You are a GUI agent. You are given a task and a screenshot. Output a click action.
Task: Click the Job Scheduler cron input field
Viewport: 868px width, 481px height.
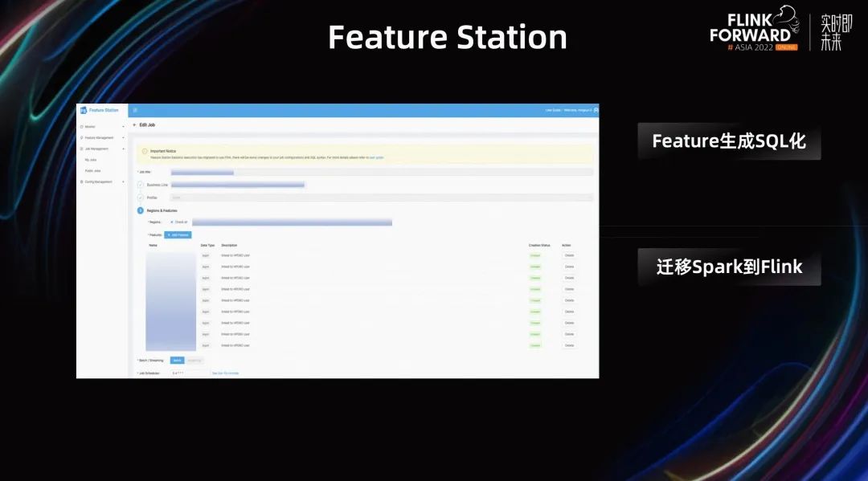pos(188,373)
